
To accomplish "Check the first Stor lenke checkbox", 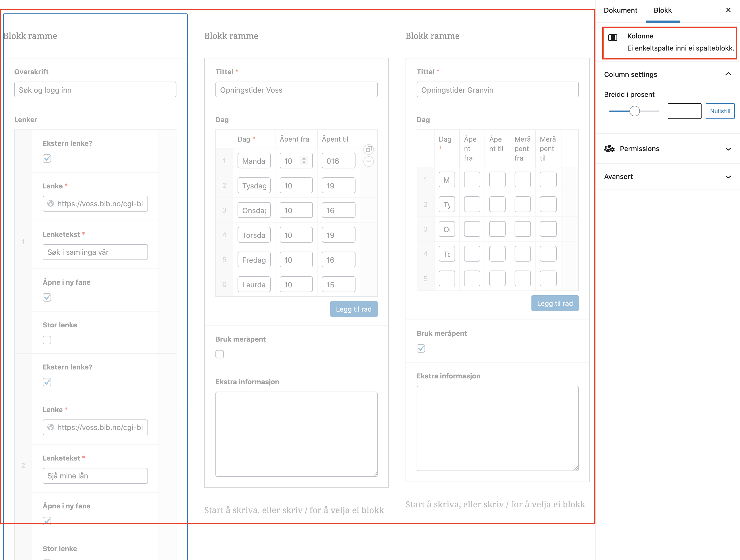I will coord(47,340).
